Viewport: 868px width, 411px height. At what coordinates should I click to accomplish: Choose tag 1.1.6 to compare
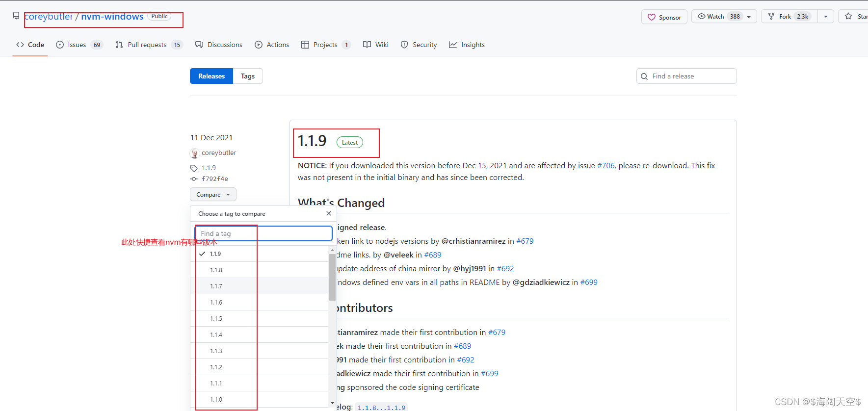pyautogui.click(x=259, y=302)
